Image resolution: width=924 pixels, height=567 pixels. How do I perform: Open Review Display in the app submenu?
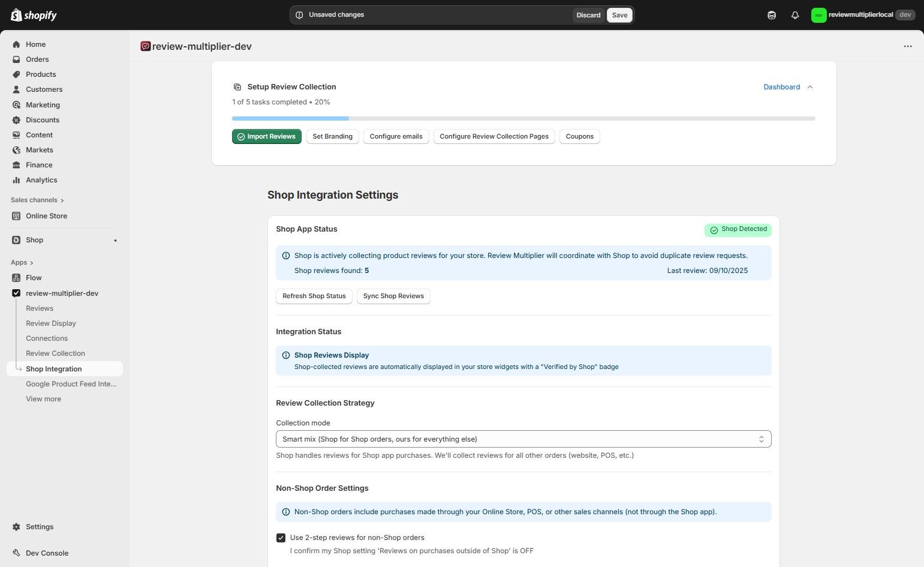(x=51, y=323)
